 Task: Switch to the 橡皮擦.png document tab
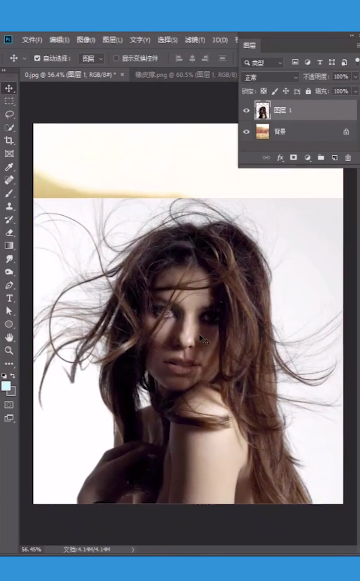click(x=185, y=75)
